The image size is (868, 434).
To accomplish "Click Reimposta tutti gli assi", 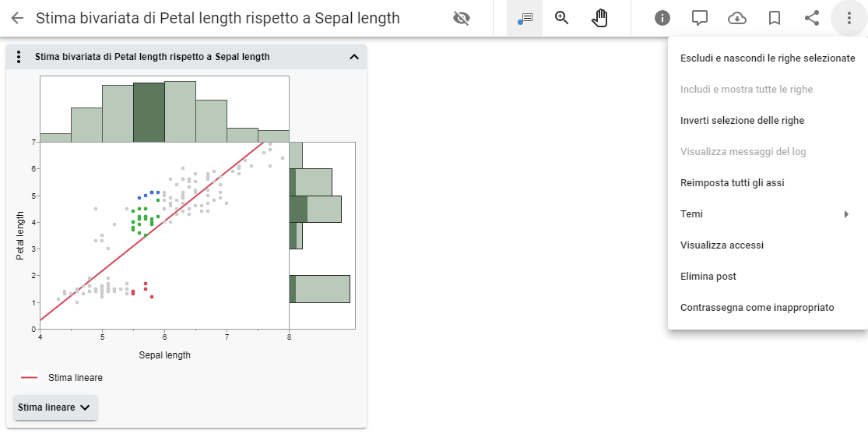I will [x=732, y=183].
